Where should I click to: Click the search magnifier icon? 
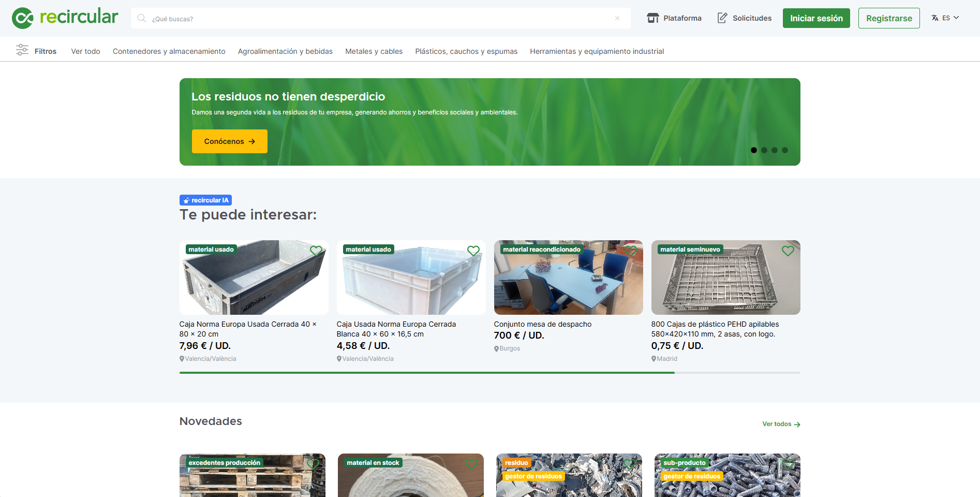pos(141,18)
